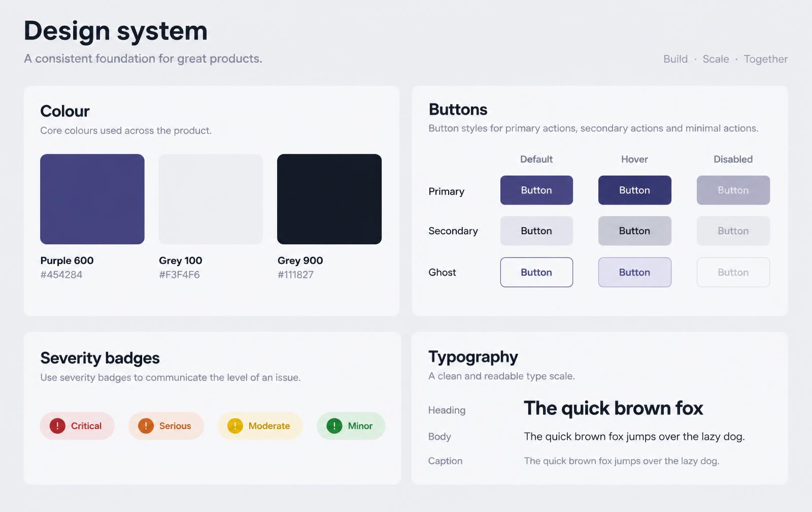The height and width of the screenshot is (512, 812).
Task: Click the Colour section heading
Action: tap(65, 111)
